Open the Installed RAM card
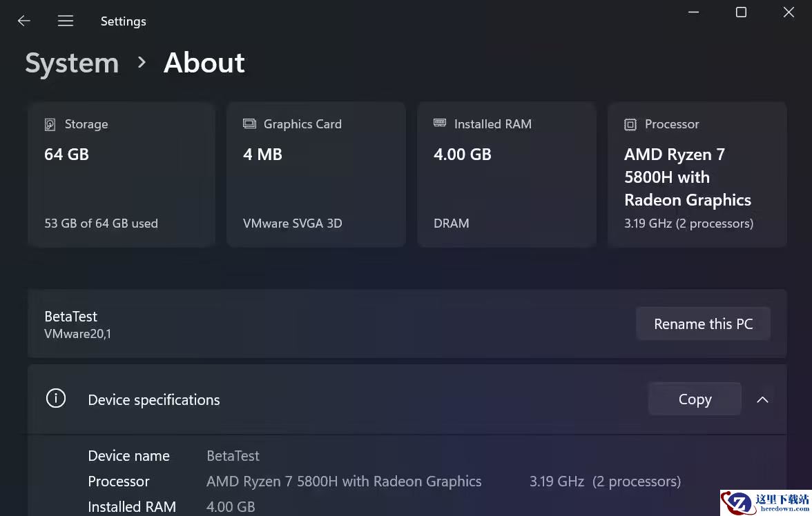The height and width of the screenshot is (516, 812). [x=507, y=175]
